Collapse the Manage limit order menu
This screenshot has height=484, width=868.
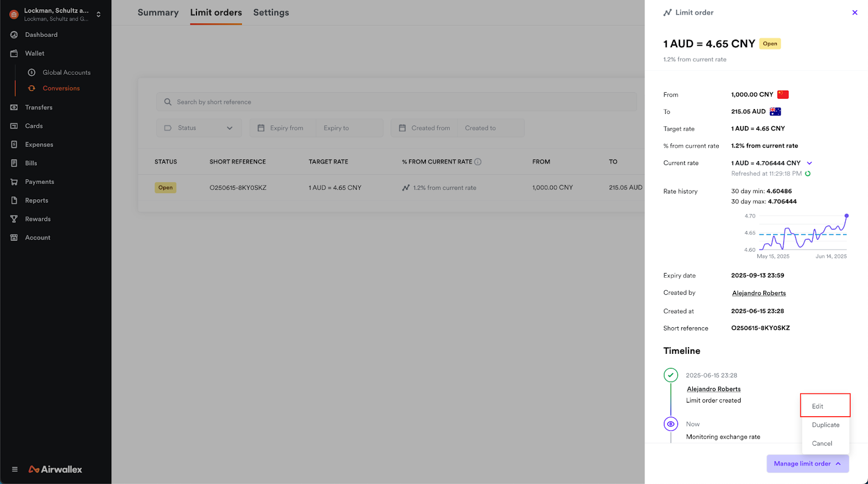[807, 463]
